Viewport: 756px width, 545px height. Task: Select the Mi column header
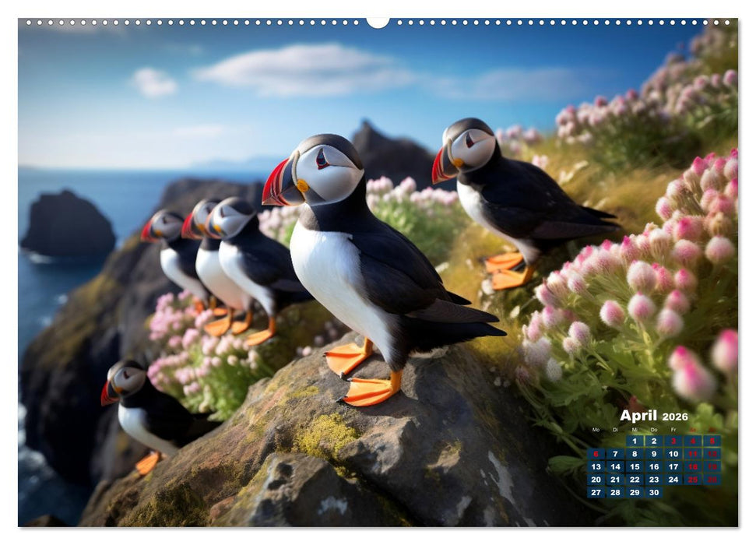coord(635,430)
